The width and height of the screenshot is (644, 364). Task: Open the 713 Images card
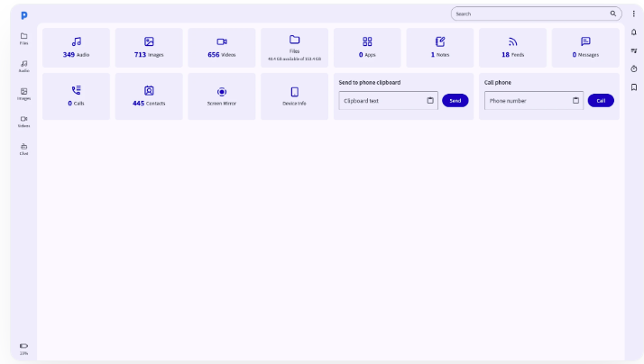pyautogui.click(x=149, y=48)
